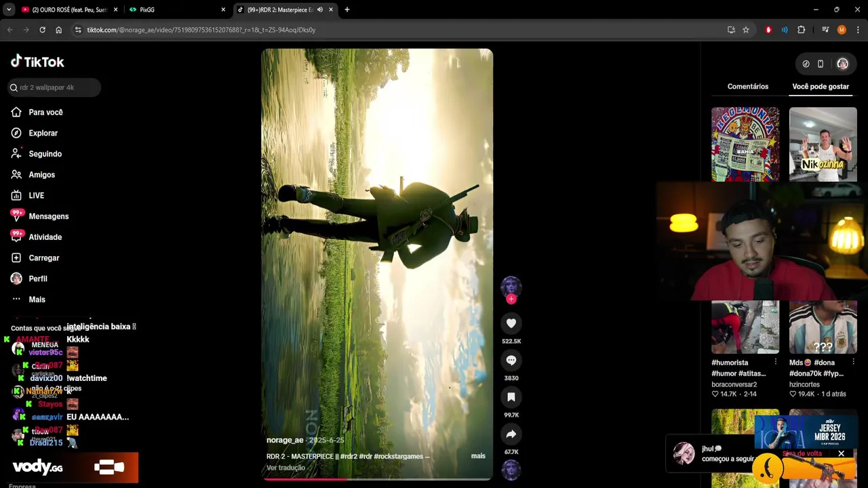Bookmark this page with the star icon
868x488 pixels.
click(746, 30)
